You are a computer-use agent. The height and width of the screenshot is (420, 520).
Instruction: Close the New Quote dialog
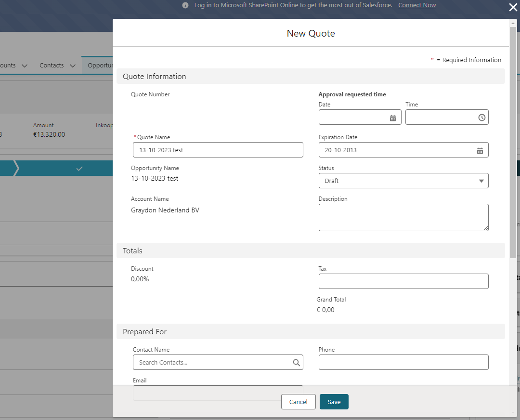(x=512, y=7)
